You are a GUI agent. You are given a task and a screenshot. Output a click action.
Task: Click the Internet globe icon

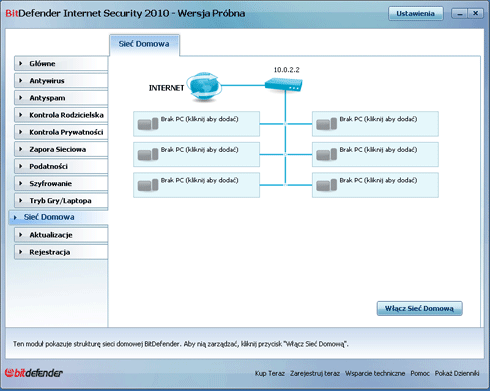coord(204,86)
